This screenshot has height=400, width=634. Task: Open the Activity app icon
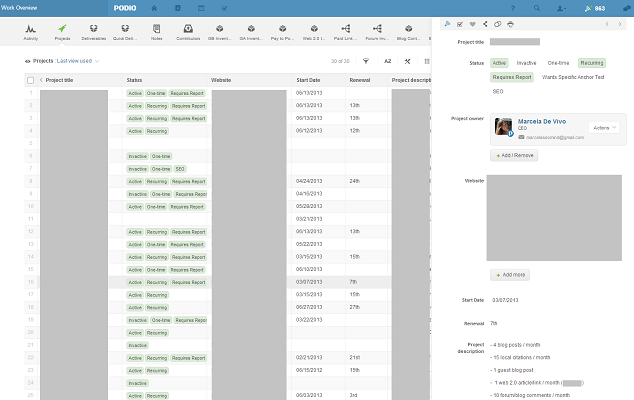click(32, 32)
